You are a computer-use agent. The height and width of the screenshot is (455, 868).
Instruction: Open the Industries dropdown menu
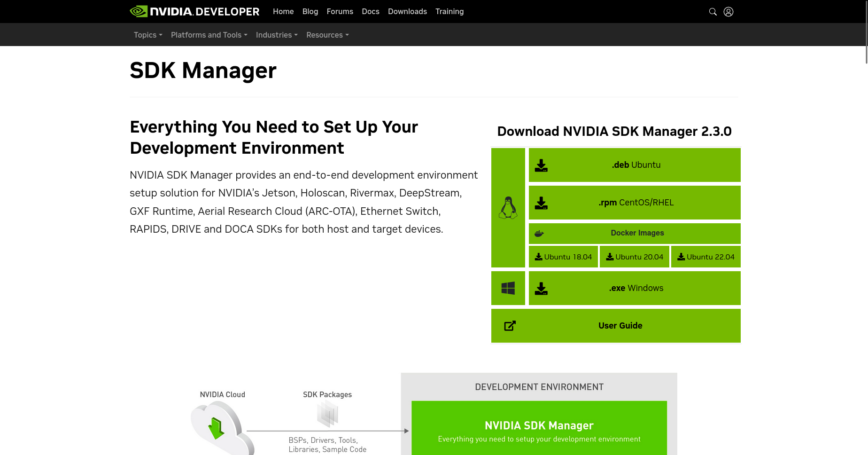pyautogui.click(x=277, y=35)
